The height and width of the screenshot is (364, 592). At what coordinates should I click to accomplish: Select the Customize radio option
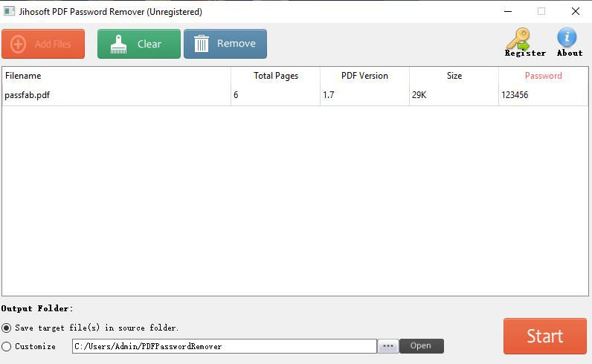[7, 346]
